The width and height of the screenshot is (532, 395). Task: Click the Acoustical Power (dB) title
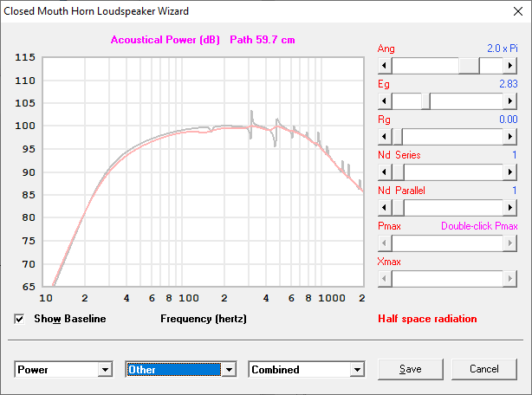[x=165, y=40]
